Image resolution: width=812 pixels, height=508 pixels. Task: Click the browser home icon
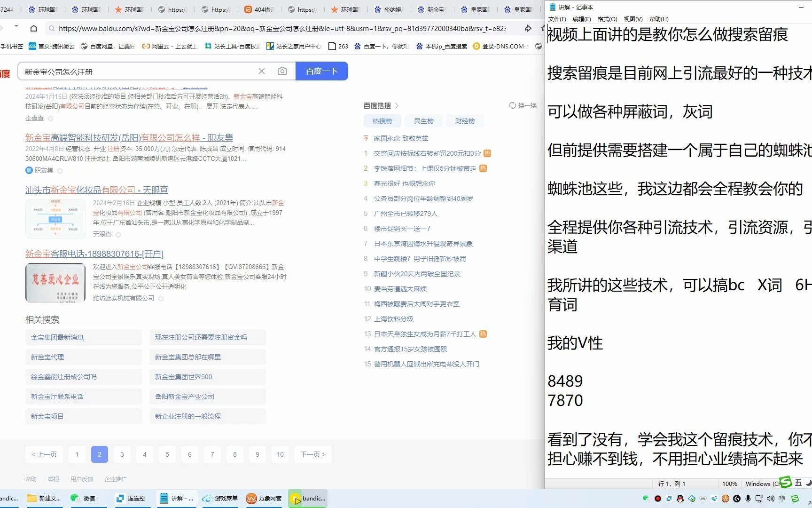[33, 28]
